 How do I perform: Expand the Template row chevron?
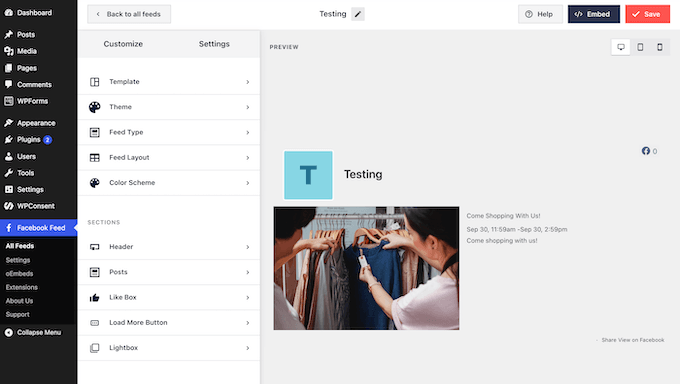point(248,82)
